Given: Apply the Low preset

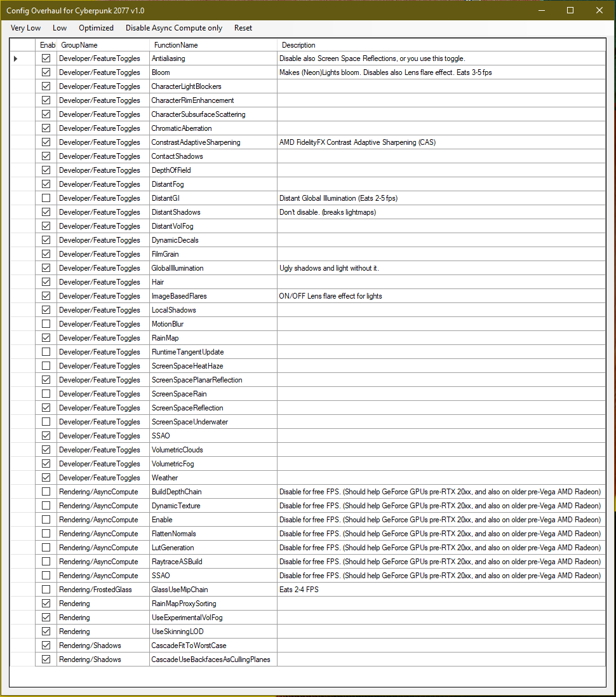Looking at the screenshot, I should (60, 27).
